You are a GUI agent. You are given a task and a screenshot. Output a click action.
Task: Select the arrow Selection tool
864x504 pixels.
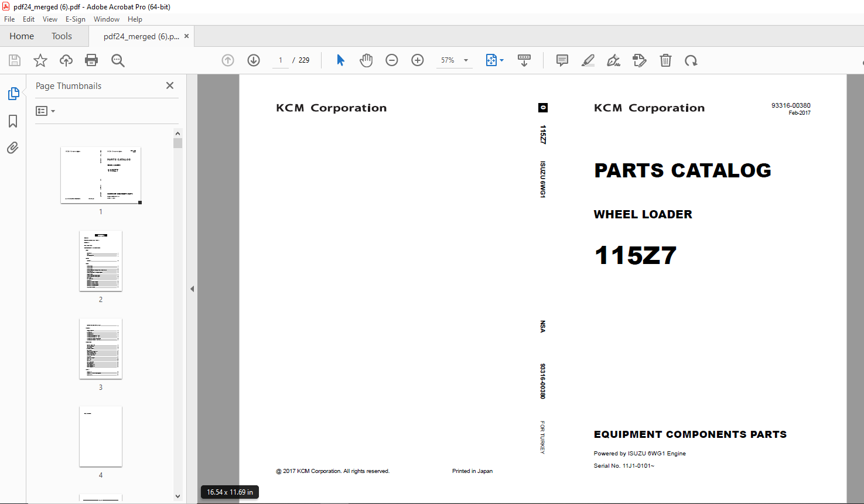pos(340,60)
